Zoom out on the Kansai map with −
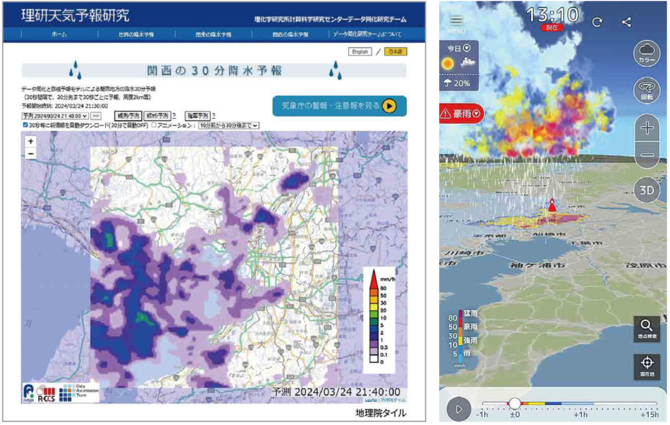Viewport: 670px width, 425px height. tap(30, 153)
